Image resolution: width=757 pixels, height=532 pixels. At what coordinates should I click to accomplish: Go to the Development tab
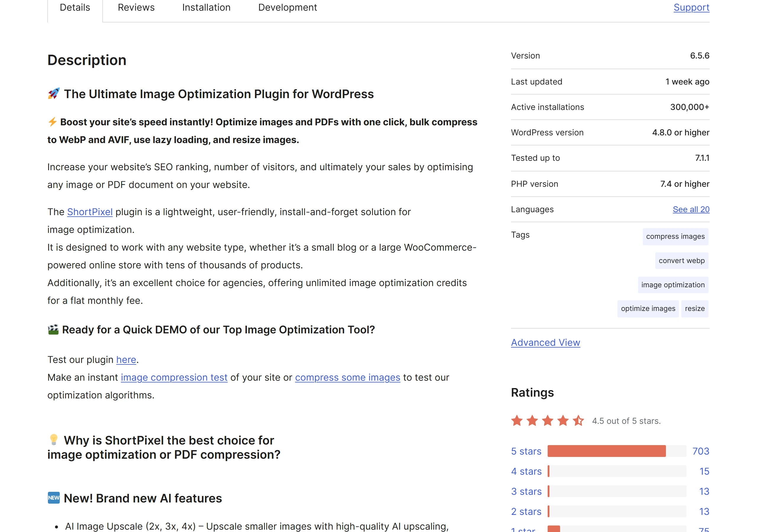pyautogui.click(x=287, y=8)
